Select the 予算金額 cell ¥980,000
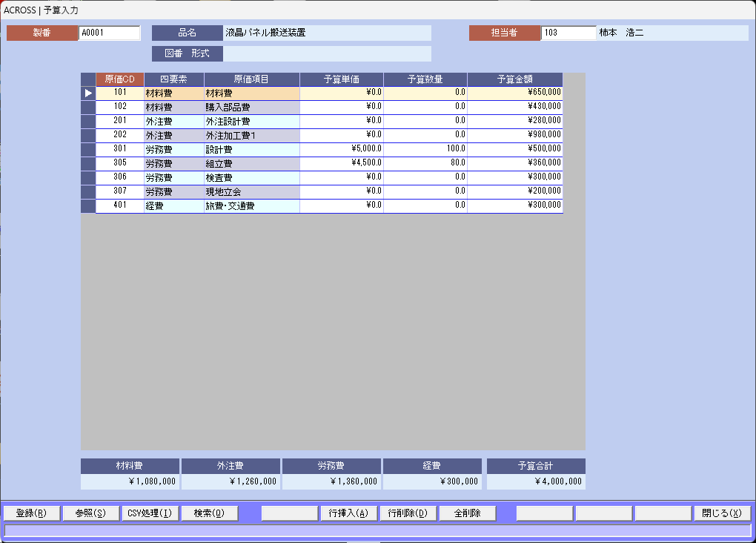The image size is (756, 543). (x=514, y=135)
